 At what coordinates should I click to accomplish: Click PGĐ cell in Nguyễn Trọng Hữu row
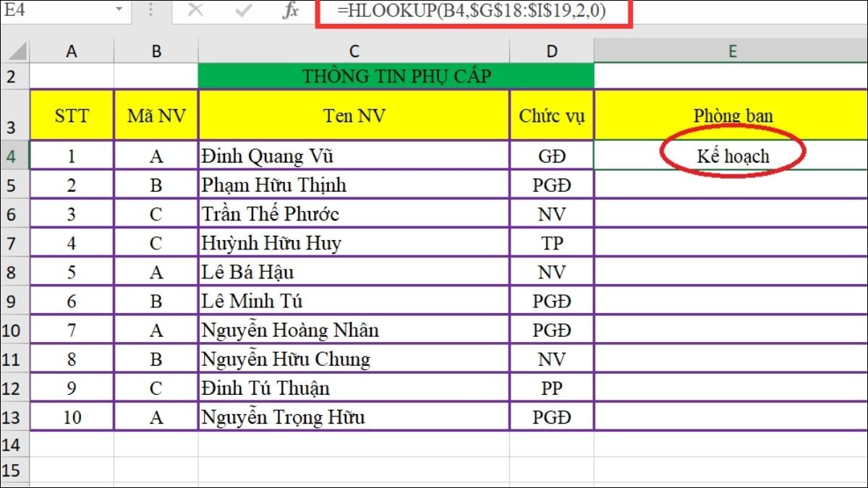pos(552,416)
